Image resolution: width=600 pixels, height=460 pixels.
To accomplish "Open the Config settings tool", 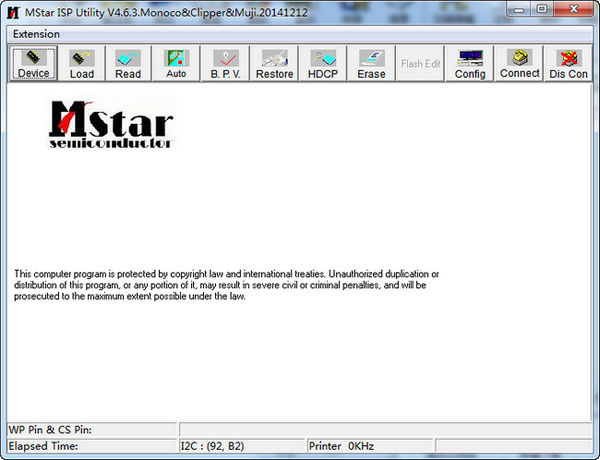I will (470, 64).
